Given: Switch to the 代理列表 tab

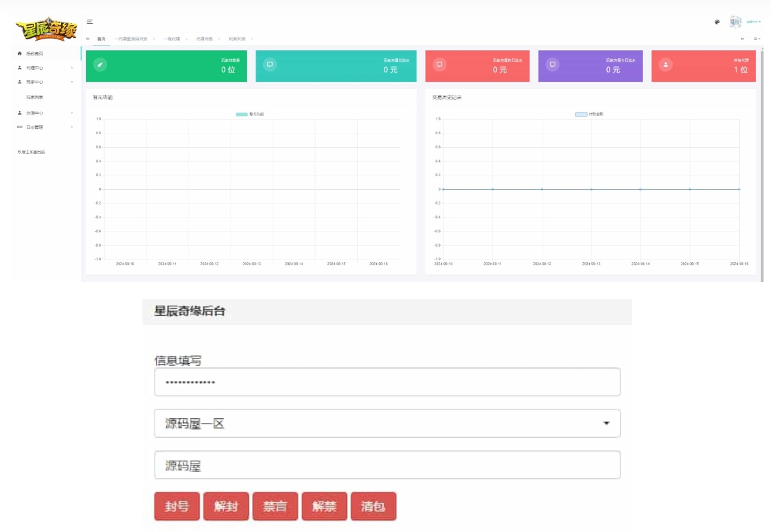Looking at the screenshot, I should [204, 39].
